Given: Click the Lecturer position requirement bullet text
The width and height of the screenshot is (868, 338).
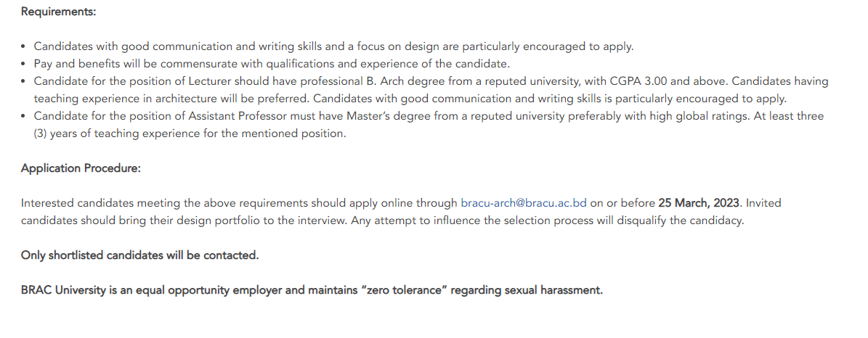Looking at the screenshot, I should tap(431, 90).
